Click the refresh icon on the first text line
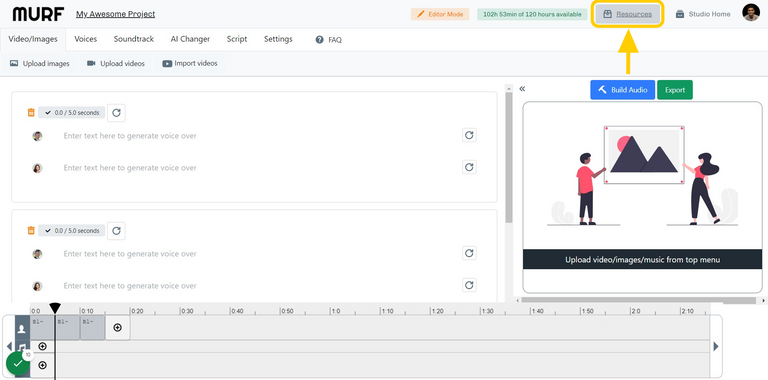768x380 pixels. (x=469, y=135)
